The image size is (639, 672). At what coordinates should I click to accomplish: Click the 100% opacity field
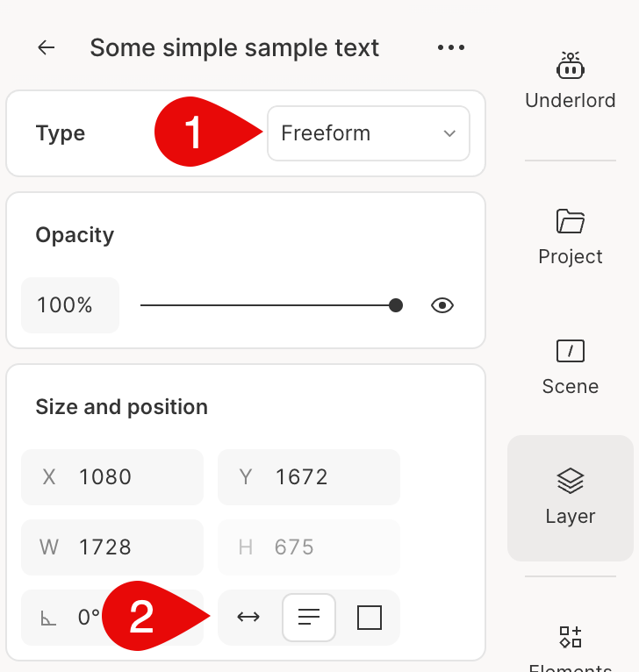point(70,305)
